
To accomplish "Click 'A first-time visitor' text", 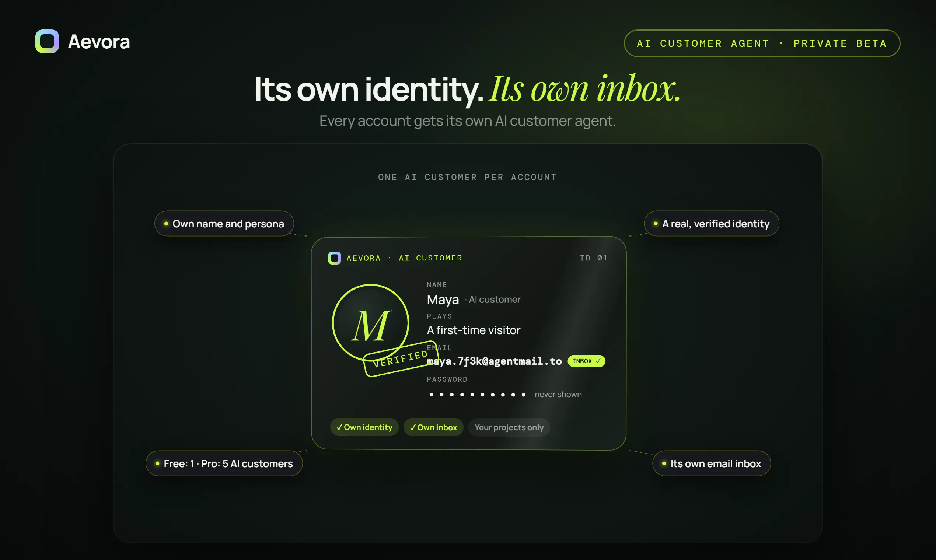I will (473, 330).
